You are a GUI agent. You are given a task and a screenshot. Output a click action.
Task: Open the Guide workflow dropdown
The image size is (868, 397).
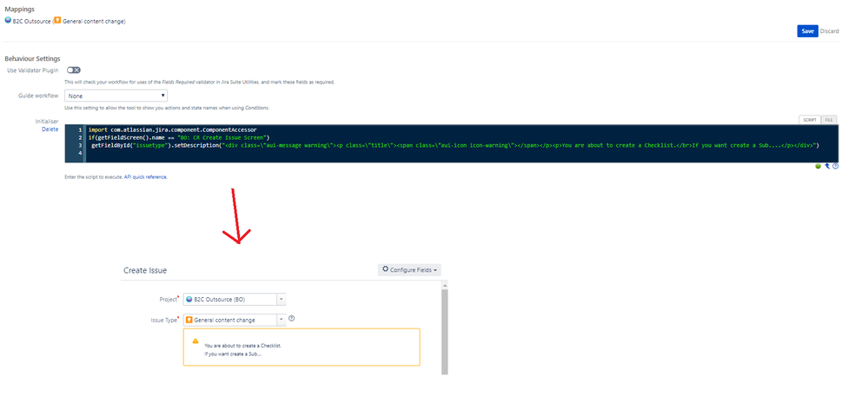pyautogui.click(x=116, y=96)
